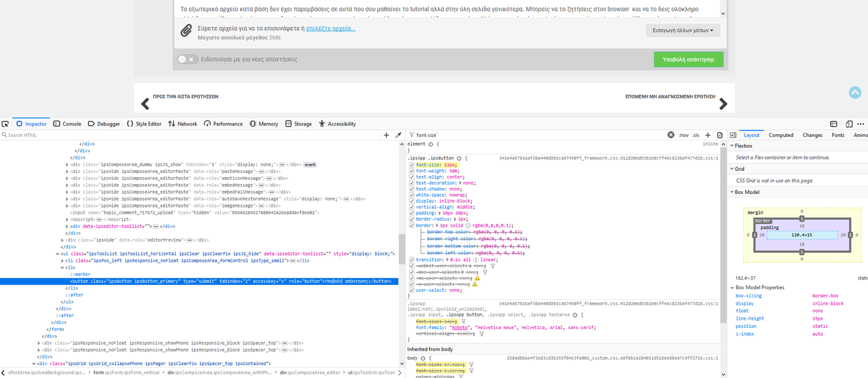The image size is (868, 378).
Task: Open the Εισαγωγή άλλων μέσων dropdown
Action: tap(684, 31)
